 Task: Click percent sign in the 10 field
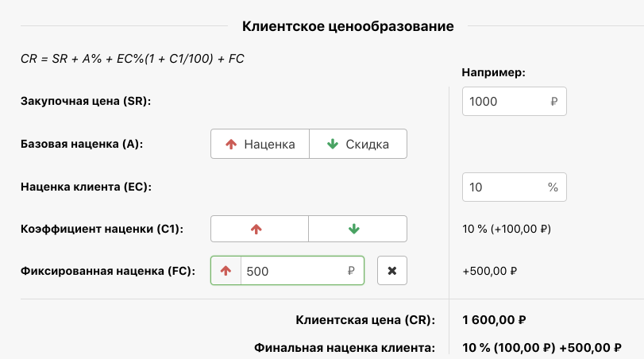(x=553, y=187)
